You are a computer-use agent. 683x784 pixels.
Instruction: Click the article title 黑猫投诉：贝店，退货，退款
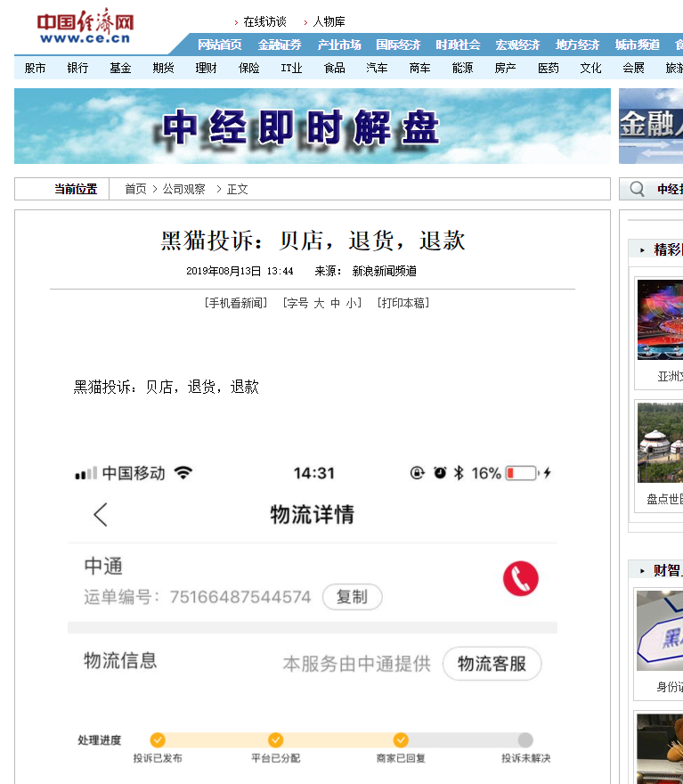click(x=313, y=241)
